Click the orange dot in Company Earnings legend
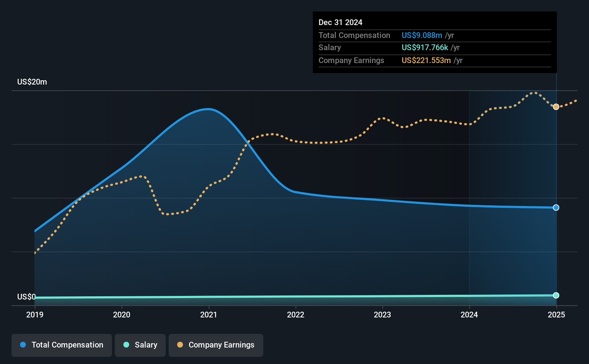This screenshot has width=589, height=364. (180, 345)
